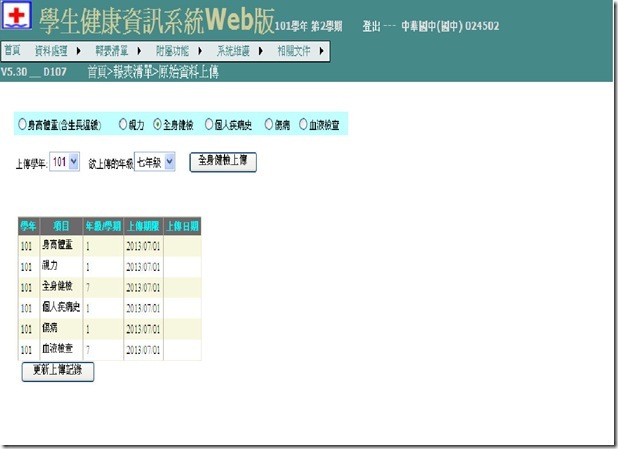Click the 更新上傳記錄 button
Screen dimensions: 618x449
point(58,371)
